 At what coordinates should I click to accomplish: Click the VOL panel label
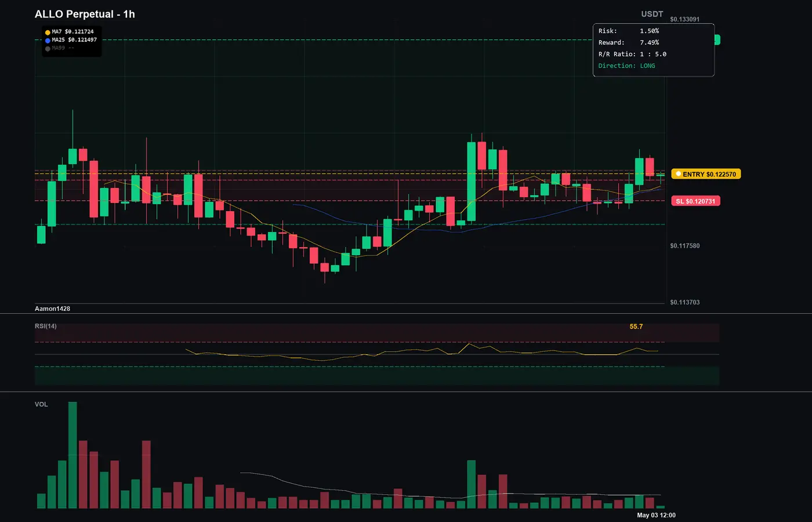coord(41,404)
